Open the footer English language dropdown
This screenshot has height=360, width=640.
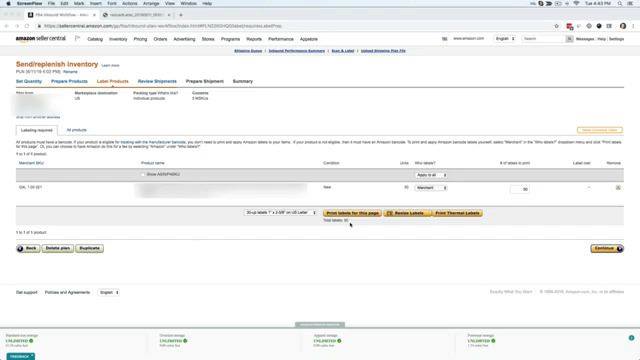click(x=109, y=292)
